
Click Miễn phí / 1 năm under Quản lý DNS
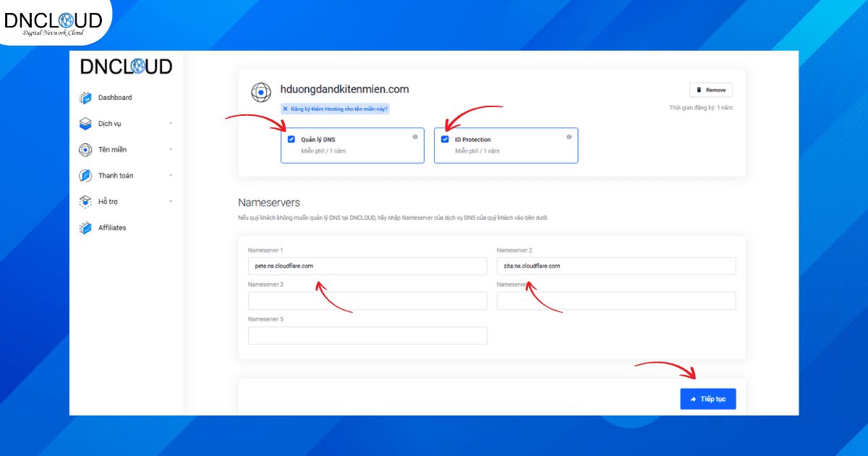323,151
